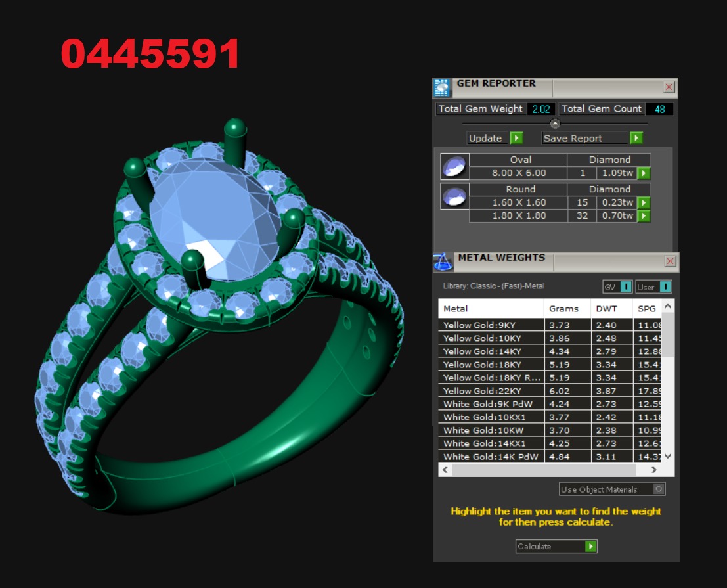Toggle the GV library switch
Screen dimensions: 727x588
626,286
